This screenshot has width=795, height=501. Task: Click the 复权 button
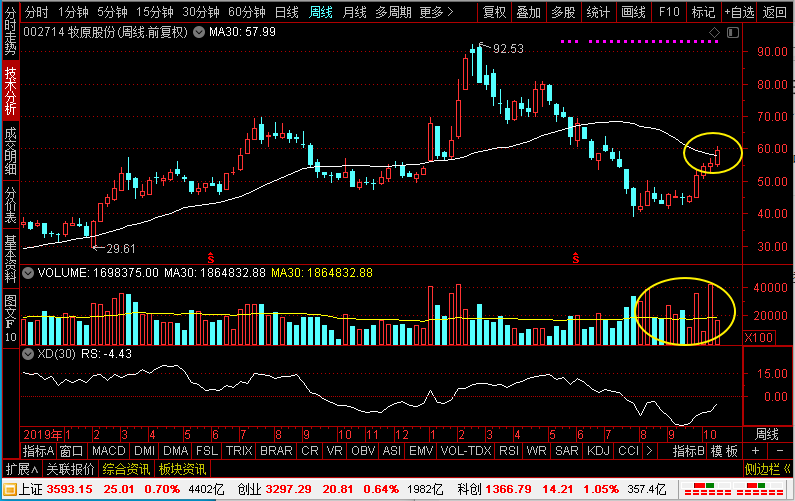[495, 12]
